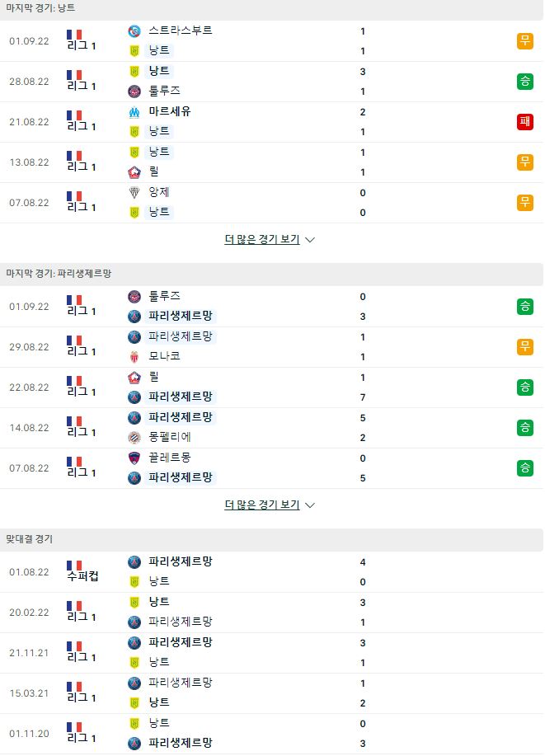The image size is (545, 756).
Task: Click the red 패 loss badge for Marseille match
Action: click(x=524, y=122)
